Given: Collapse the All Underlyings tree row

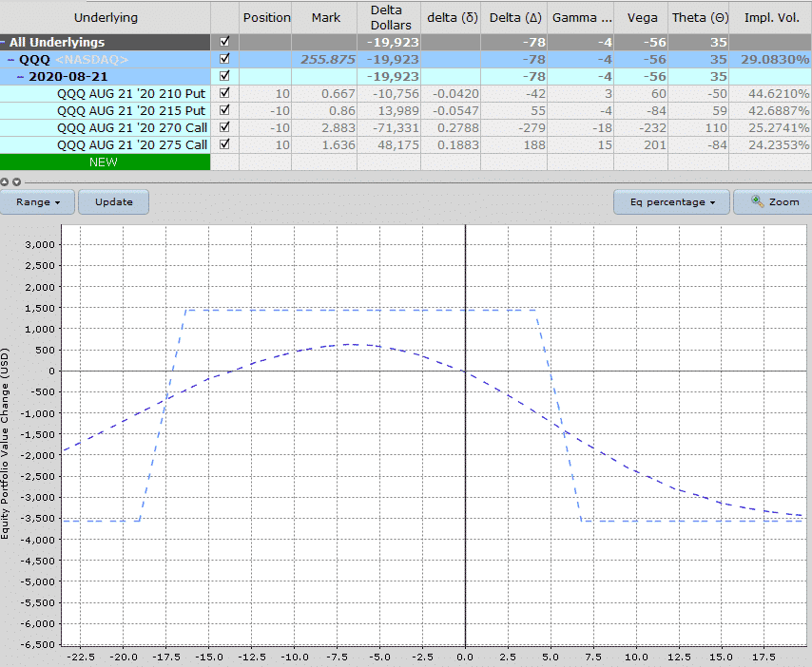Looking at the screenshot, I should point(3,43).
